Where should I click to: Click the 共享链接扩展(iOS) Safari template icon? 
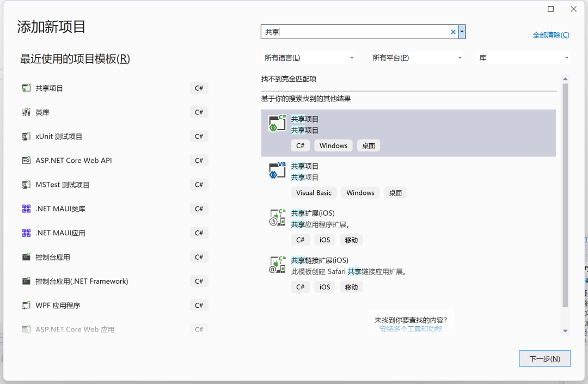[x=277, y=265]
